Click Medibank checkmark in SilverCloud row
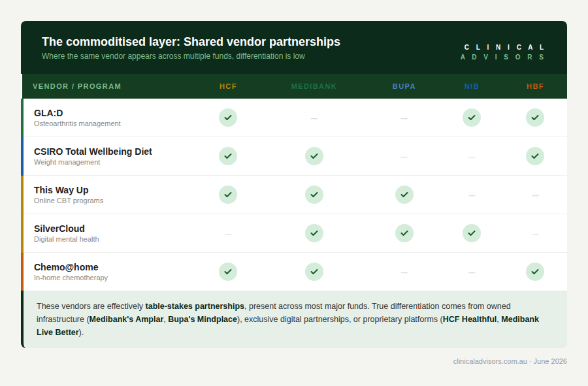The width and height of the screenshot is (588, 386). (x=314, y=233)
